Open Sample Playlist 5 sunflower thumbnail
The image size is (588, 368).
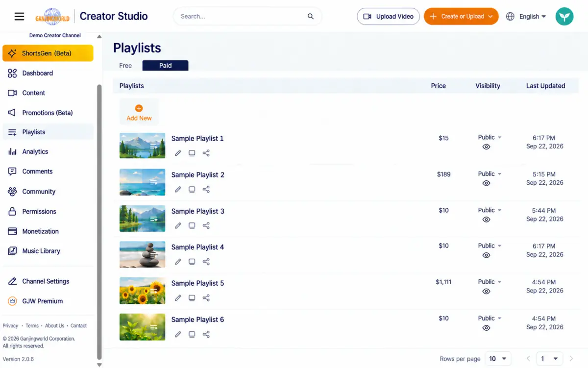click(142, 291)
